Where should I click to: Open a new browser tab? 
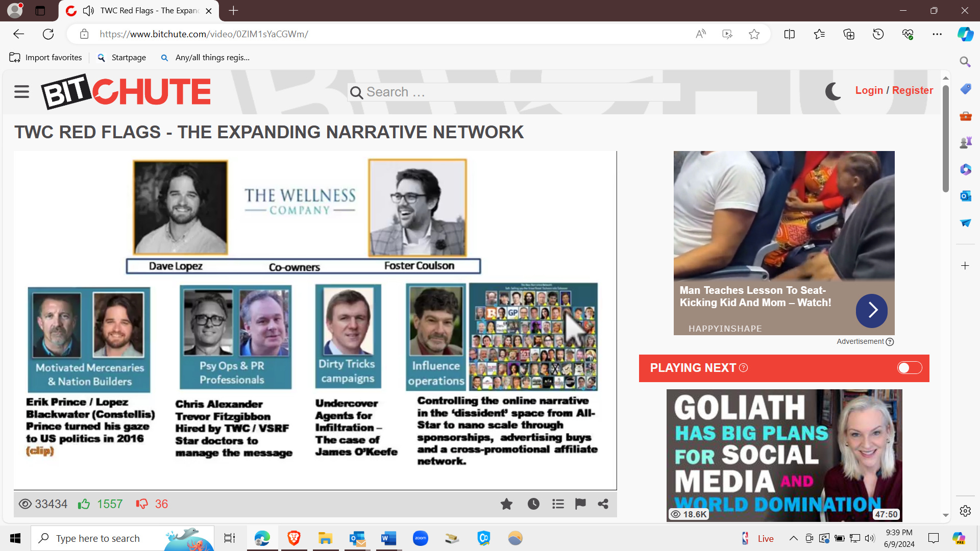[233, 11]
